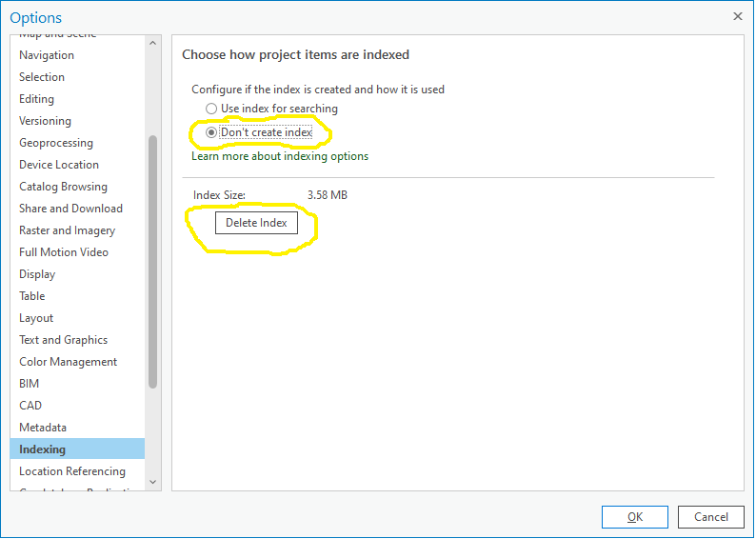756x539 pixels.
Task: Go to Editing options
Action: 36,99
